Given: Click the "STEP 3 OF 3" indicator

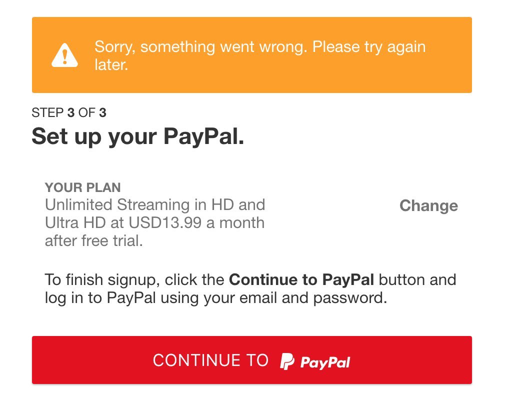Looking at the screenshot, I should click(x=68, y=112).
